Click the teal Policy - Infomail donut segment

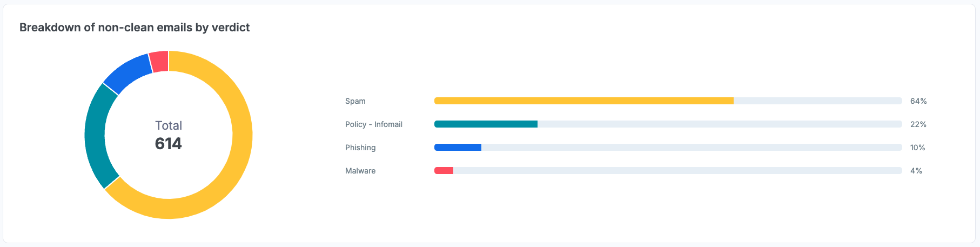pos(96,135)
